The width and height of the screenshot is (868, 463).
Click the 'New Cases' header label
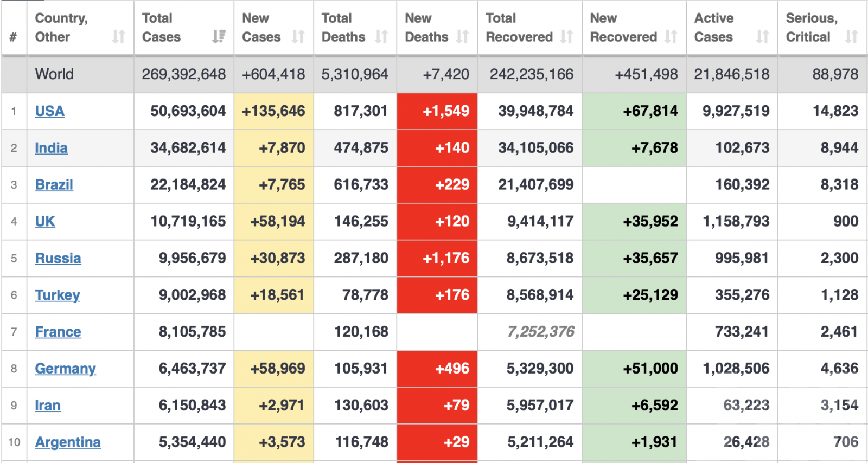[x=261, y=27]
